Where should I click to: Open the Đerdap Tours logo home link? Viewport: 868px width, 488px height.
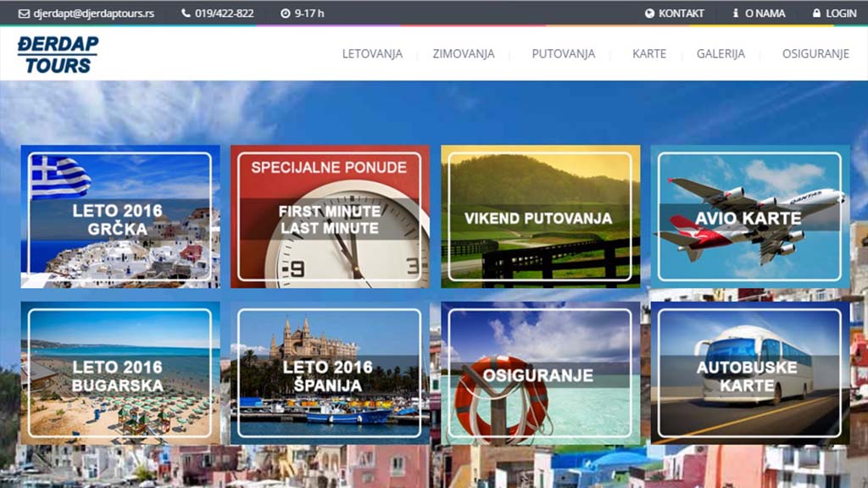pyautogui.click(x=58, y=54)
